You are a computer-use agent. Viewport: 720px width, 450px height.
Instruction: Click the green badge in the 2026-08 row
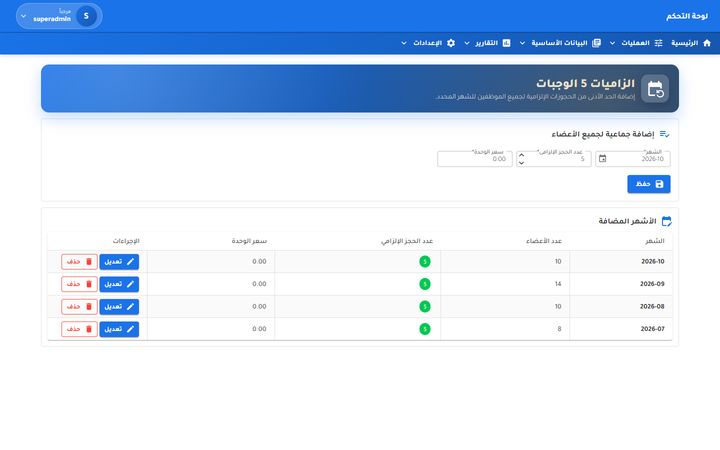tap(425, 306)
